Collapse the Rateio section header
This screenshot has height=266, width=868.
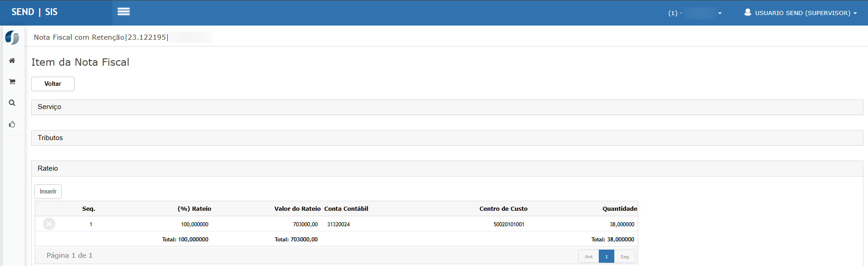tap(48, 168)
